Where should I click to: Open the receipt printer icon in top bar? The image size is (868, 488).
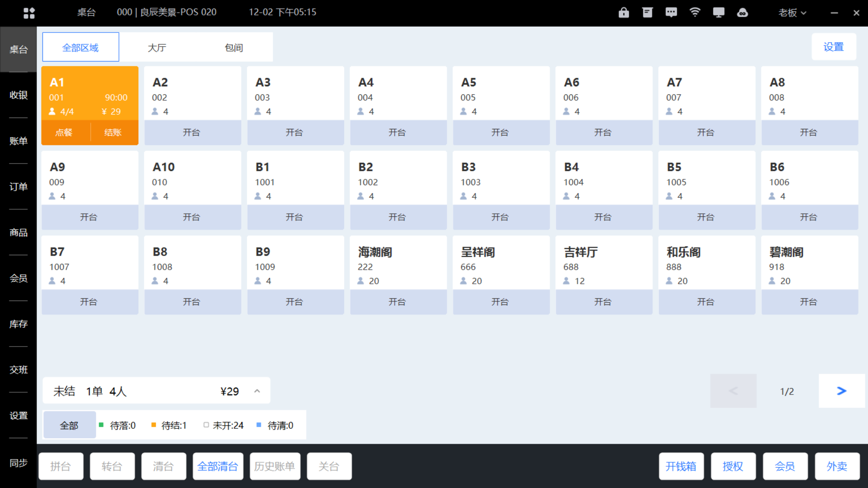pyautogui.click(x=647, y=12)
